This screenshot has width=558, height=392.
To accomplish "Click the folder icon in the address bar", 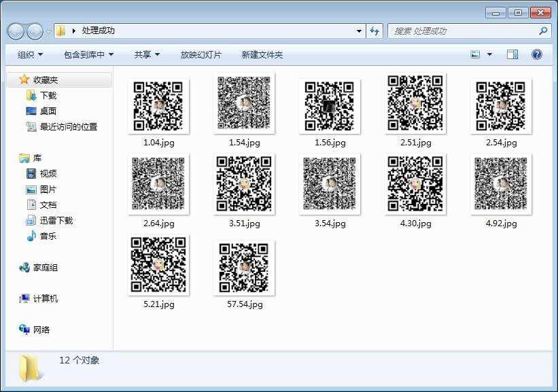I will 61,31.
